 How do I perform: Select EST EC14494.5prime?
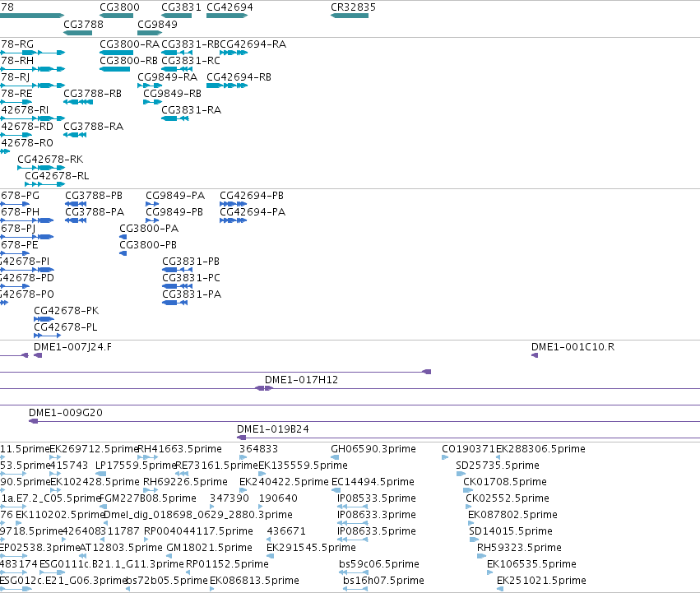[336, 490]
